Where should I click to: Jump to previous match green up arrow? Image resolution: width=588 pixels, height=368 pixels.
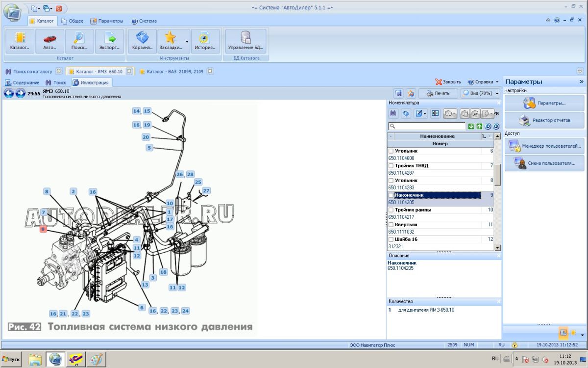tap(479, 127)
